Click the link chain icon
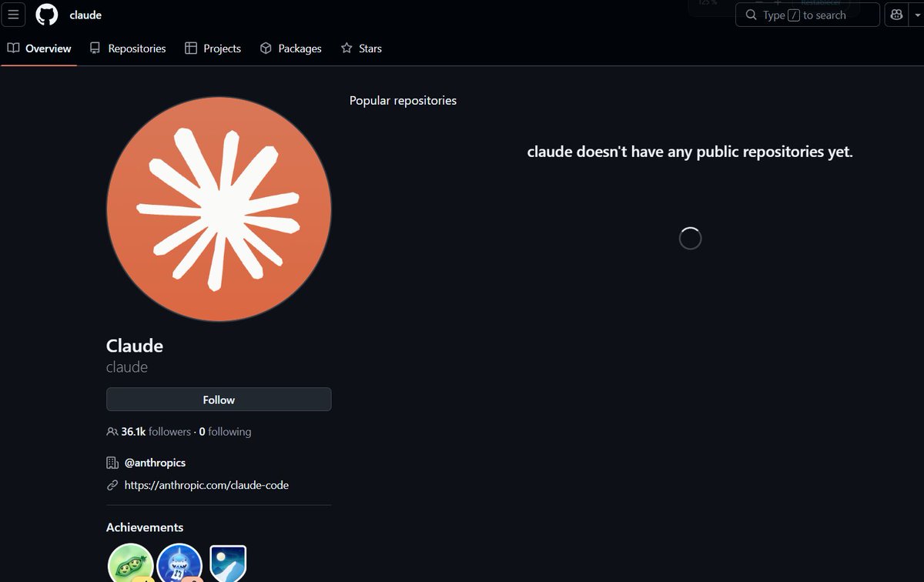 (112, 485)
